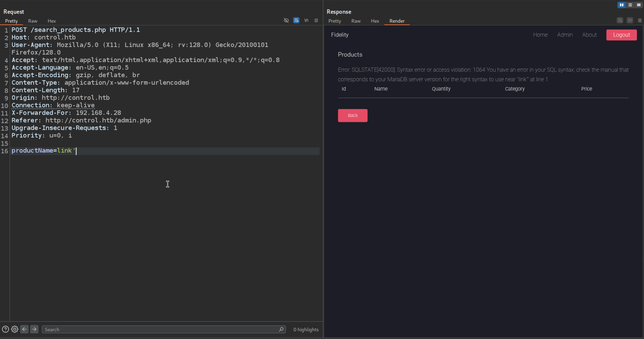Open Response Pretty tab
This screenshot has height=339, width=644.
(335, 21)
